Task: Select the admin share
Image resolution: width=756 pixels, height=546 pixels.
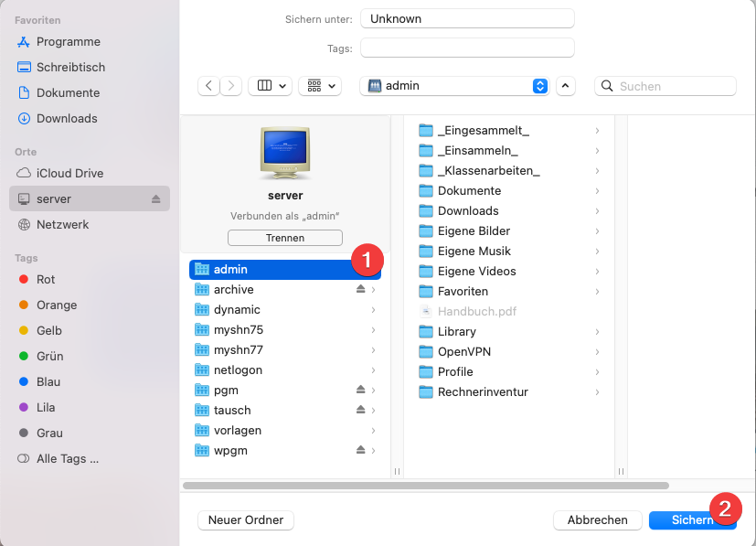Action: [x=285, y=270]
